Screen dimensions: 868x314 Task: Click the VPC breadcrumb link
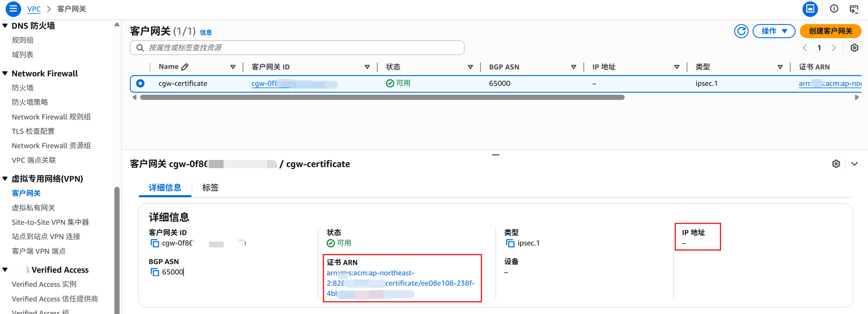[34, 9]
